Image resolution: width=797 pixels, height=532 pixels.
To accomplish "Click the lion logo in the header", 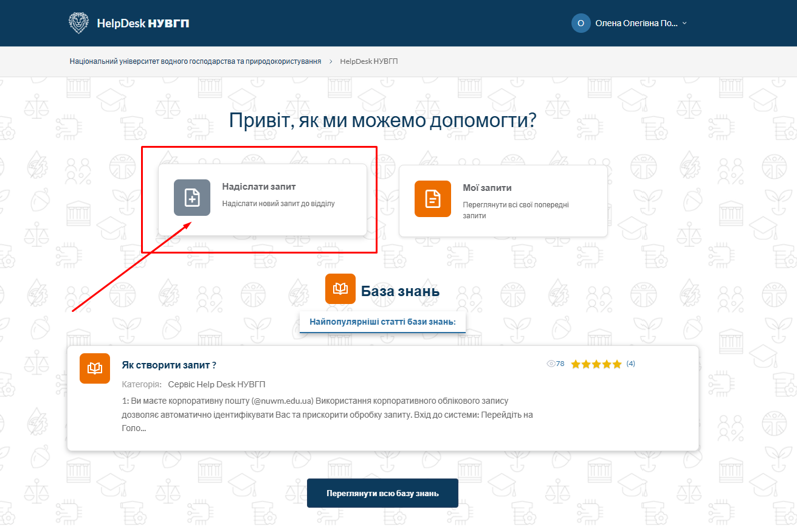I will [x=79, y=23].
